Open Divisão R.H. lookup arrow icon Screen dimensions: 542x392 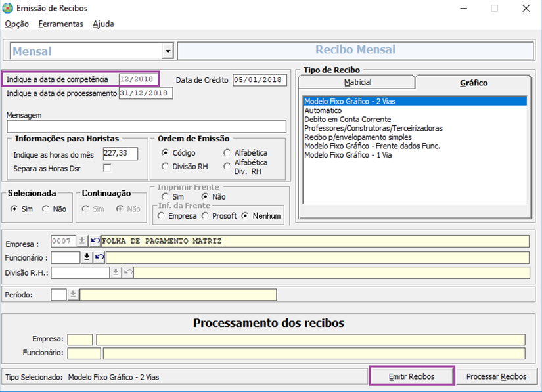pyautogui.click(x=116, y=272)
